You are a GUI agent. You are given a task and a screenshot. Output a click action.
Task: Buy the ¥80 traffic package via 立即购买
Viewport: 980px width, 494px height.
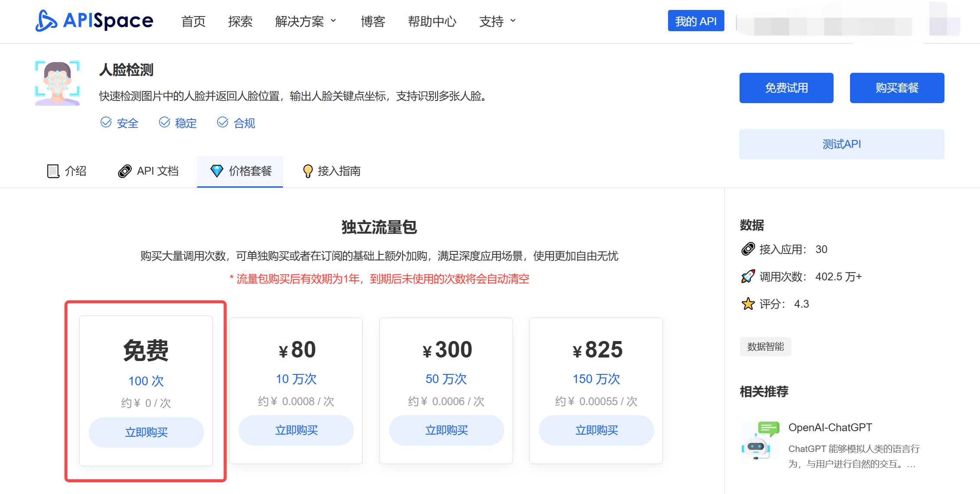[x=296, y=430]
